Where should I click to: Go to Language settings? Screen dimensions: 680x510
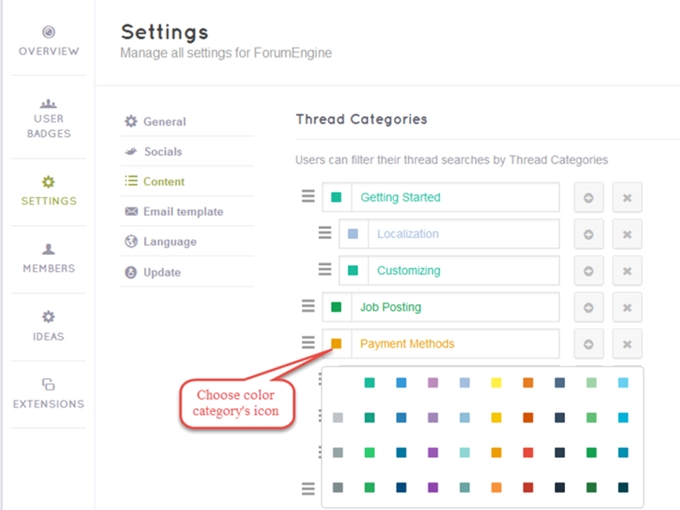pos(169,242)
